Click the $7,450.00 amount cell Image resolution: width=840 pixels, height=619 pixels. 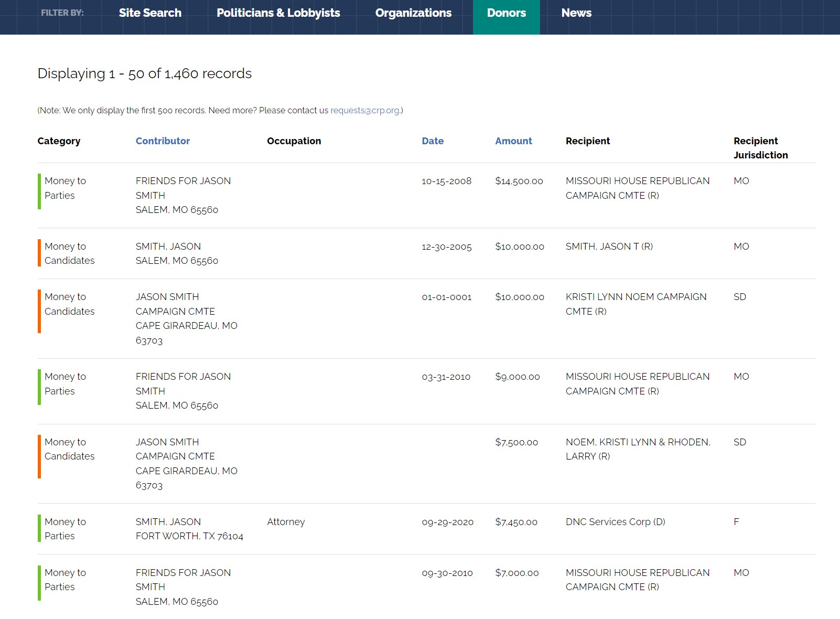coord(516,522)
